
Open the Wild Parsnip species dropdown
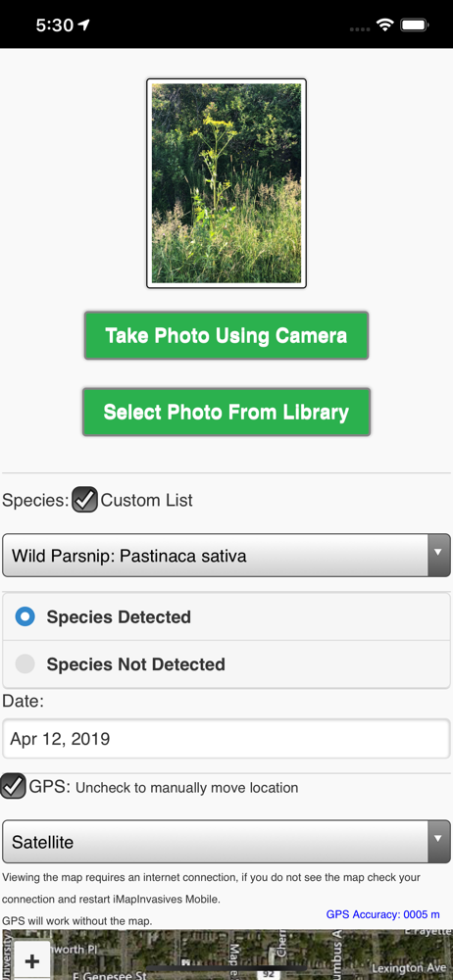point(226,555)
